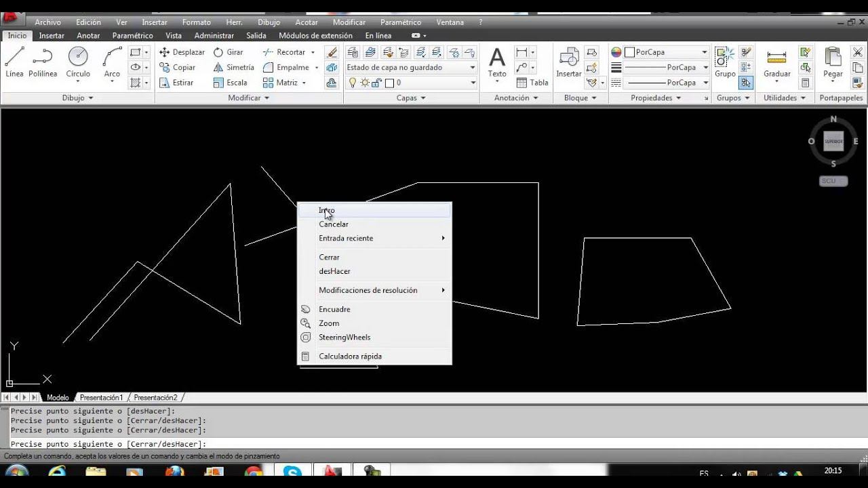Click the Desplazar (move) tool
The width and height of the screenshot is (868, 488).
182,52
